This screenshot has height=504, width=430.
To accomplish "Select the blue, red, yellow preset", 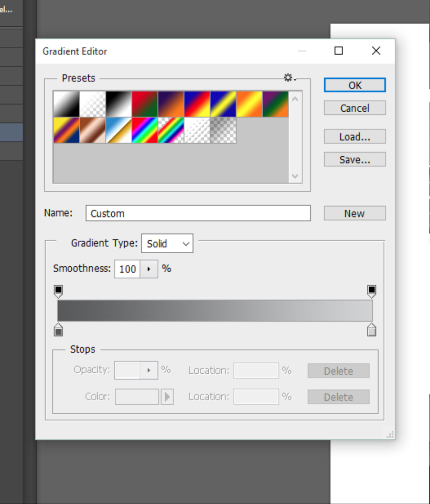I will (198, 104).
